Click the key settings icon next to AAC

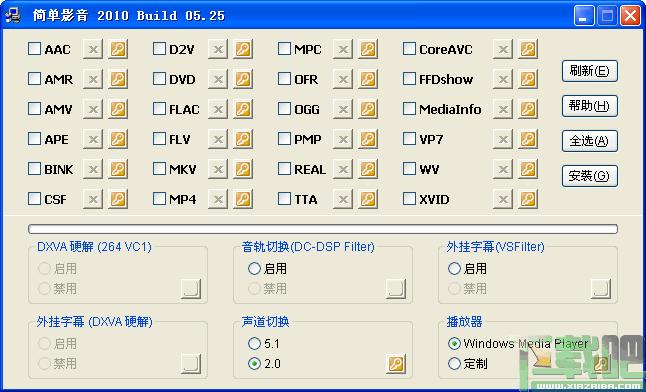point(118,49)
